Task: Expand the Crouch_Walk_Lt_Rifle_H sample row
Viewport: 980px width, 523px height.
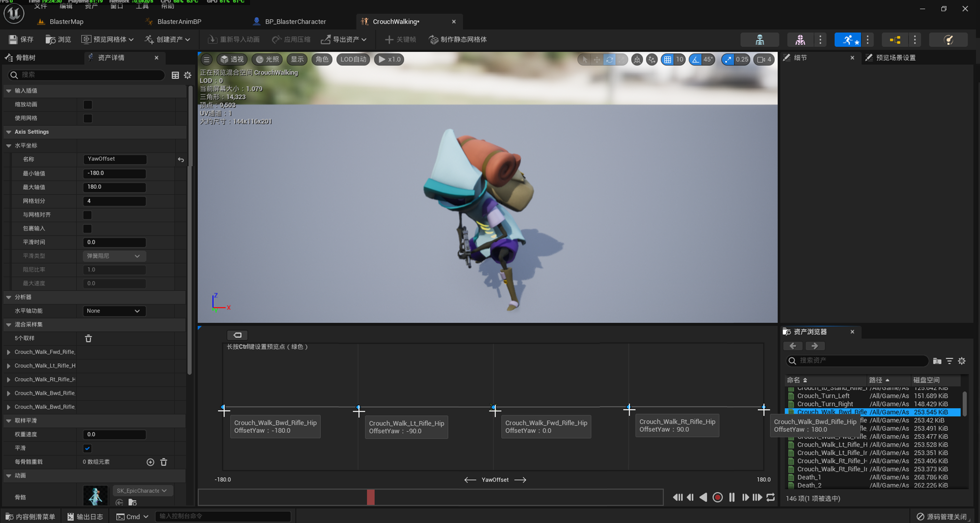Action: [8, 366]
